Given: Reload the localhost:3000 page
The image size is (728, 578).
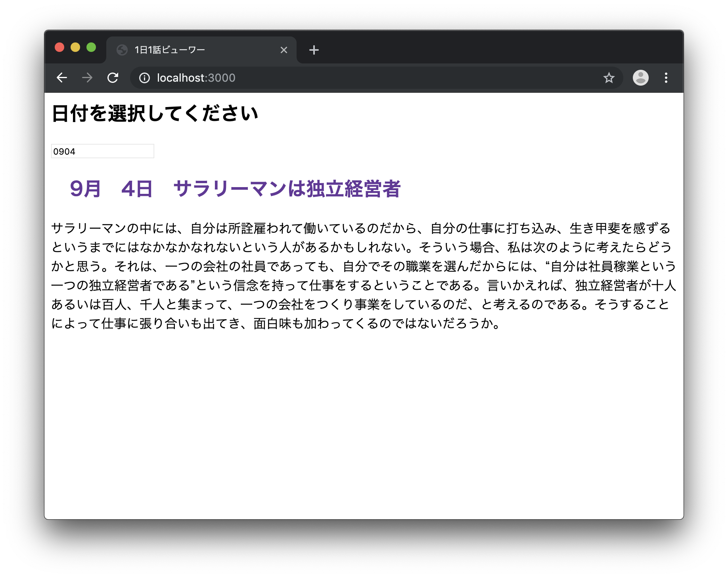Looking at the screenshot, I should pos(113,78).
